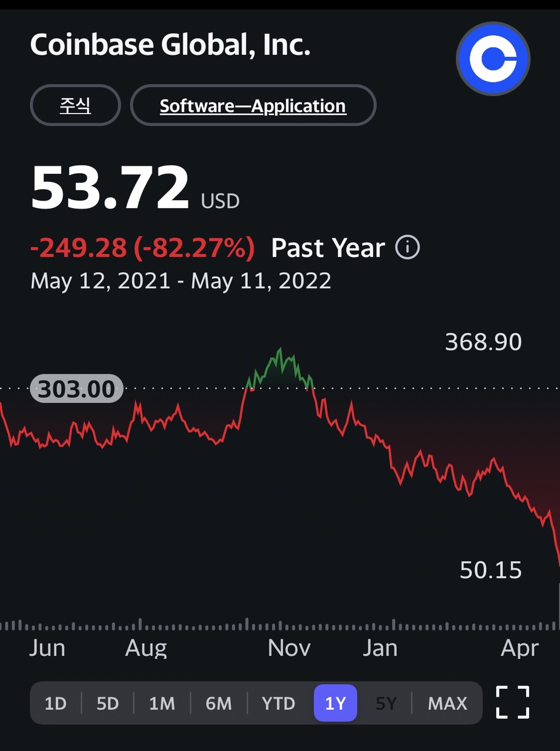Tap the 368.90 high value label

tap(483, 342)
